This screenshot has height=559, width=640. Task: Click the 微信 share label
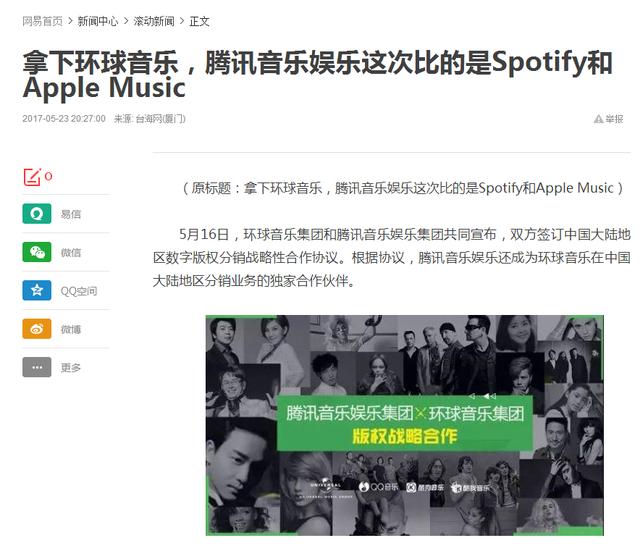pos(71,252)
